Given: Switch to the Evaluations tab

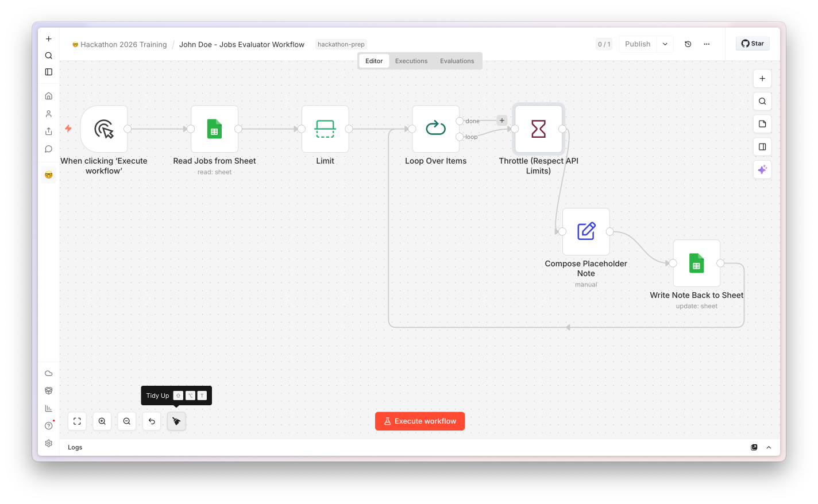Looking at the screenshot, I should pos(457,61).
